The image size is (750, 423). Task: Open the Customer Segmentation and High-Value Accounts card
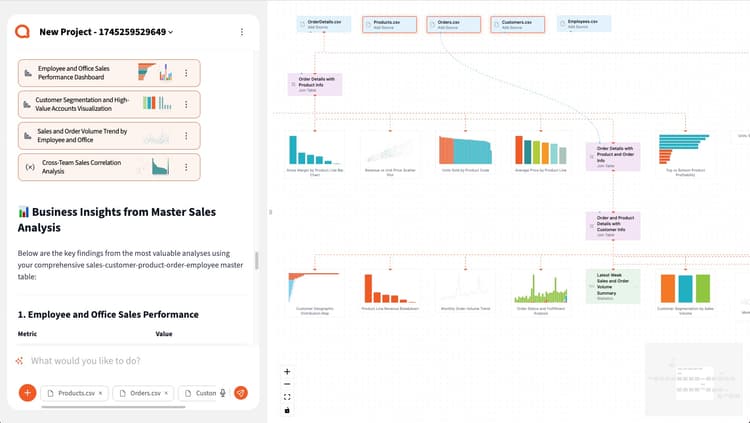(109, 104)
